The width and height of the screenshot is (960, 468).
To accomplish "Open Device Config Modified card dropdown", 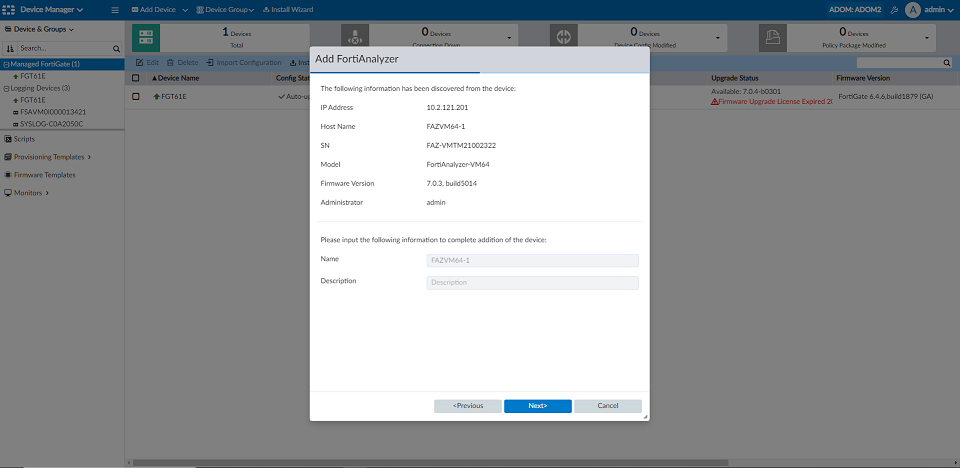I will point(718,38).
